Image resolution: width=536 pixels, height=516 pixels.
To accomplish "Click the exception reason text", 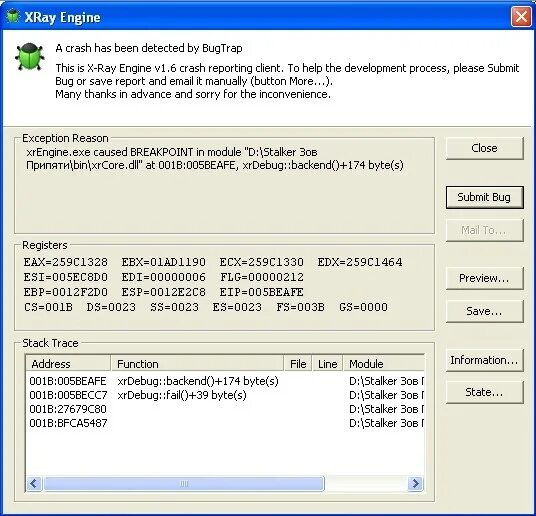I will 215,159.
